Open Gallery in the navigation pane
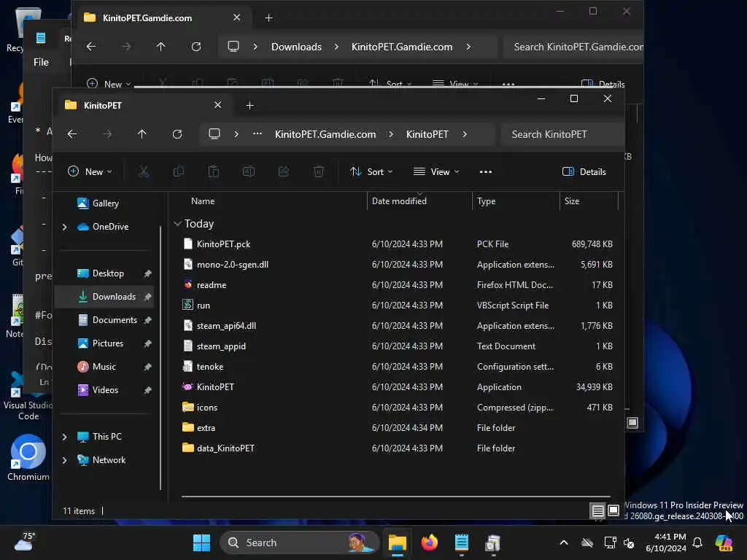Viewport: 747px width, 560px height. click(x=104, y=203)
